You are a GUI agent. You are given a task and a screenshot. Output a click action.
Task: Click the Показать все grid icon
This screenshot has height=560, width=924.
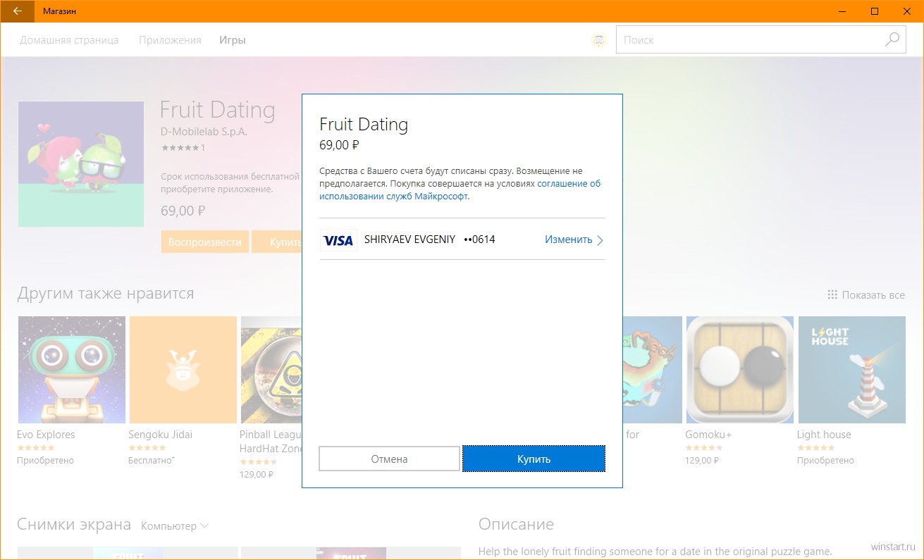(832, 294)
